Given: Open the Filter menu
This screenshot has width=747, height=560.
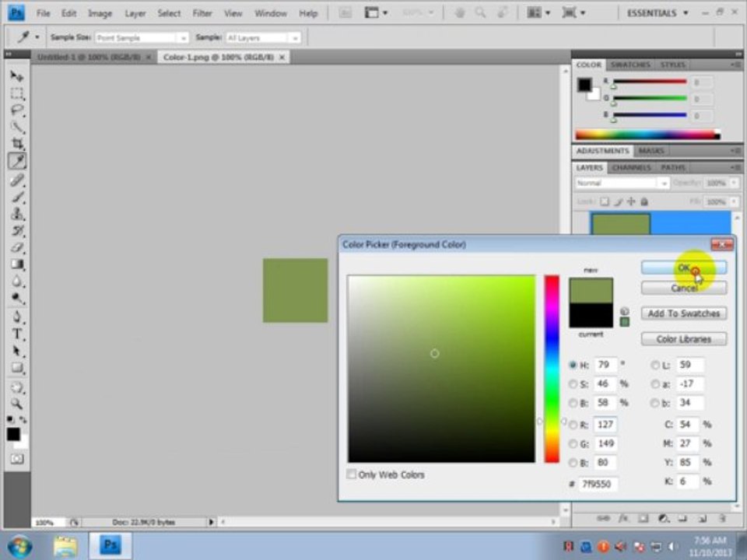Looking at the screenshot, I should 202,13.
